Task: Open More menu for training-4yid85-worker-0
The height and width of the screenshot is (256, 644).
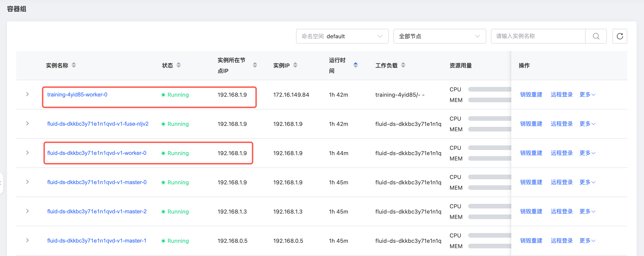Action: (x=587, y=95)
